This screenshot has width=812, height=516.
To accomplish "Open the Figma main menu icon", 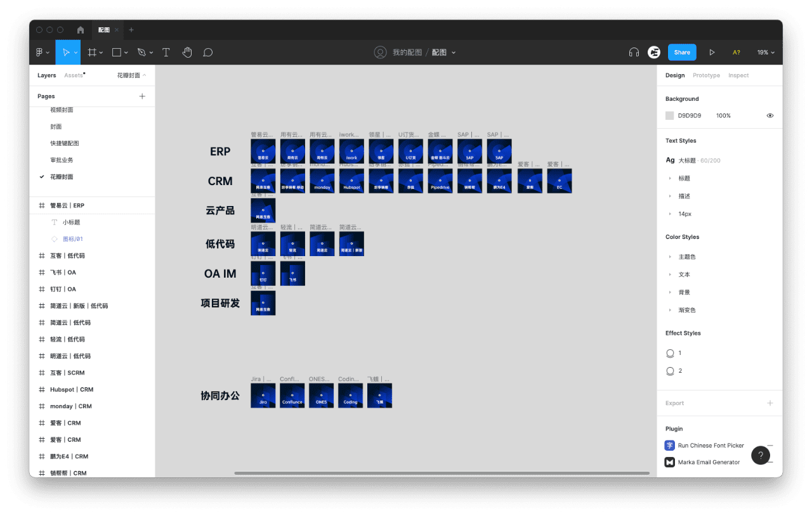I will tap(39, 53).
